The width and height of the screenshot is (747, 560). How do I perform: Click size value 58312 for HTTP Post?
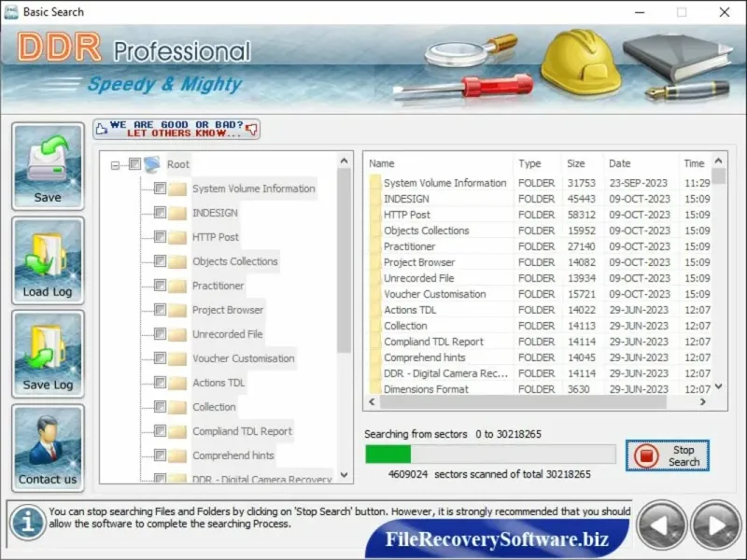point(581,215)
